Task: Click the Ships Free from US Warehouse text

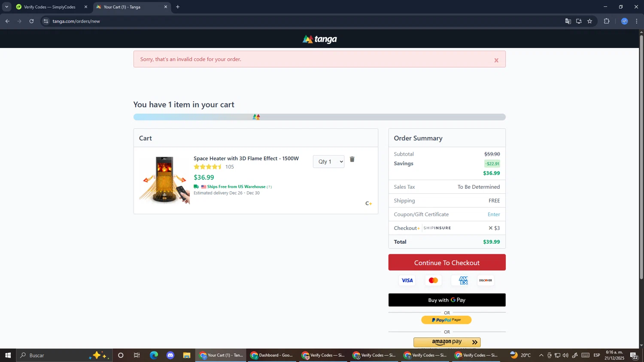Action: tap(236, 187)
